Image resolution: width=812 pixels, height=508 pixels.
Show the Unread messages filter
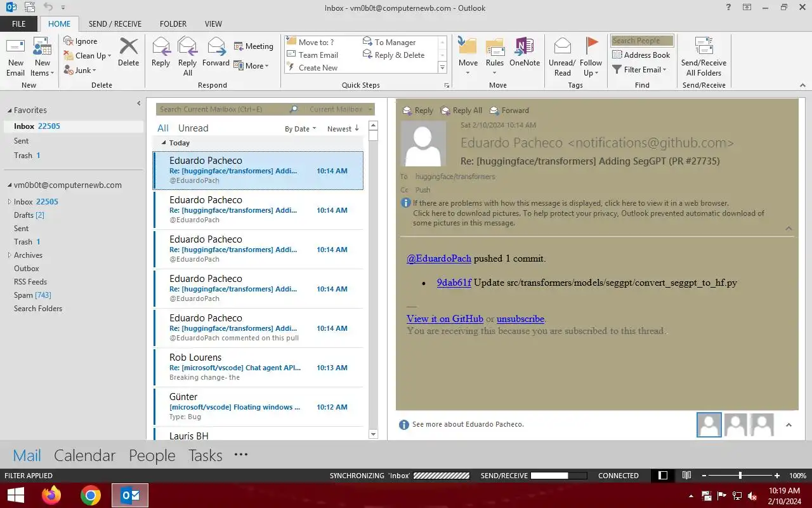pyautogui.click(x=193, y=128)
